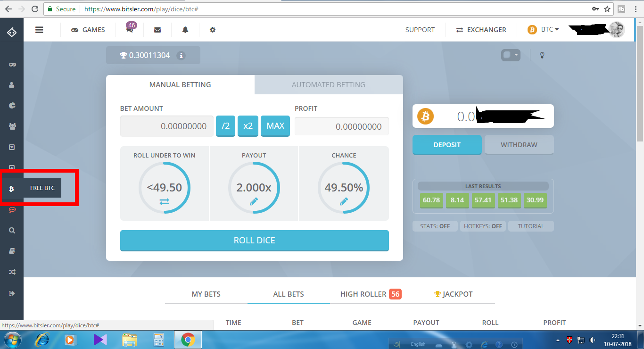The width and height of the screenshot is (644, 349).
Task: Click the Bet Amount input field
Action: [x=167, y=126]
